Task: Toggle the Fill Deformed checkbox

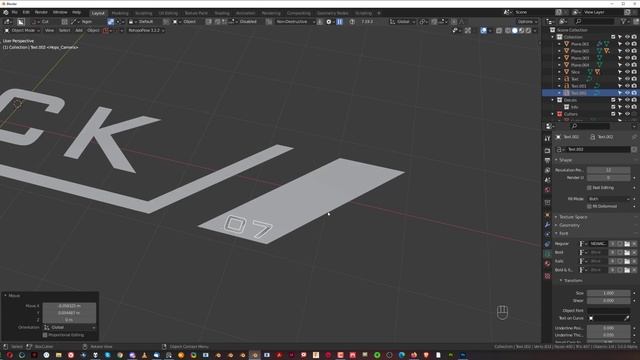Action: [589, 207]
